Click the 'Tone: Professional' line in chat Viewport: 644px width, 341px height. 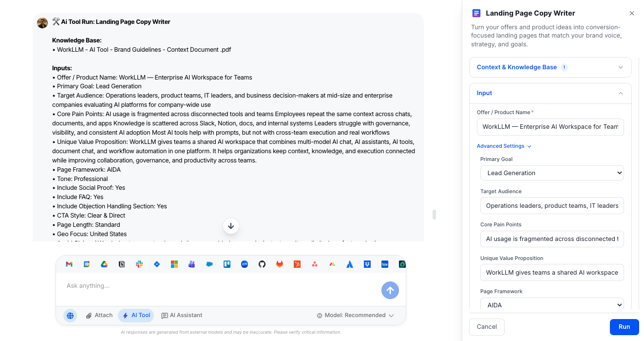coord(80,179)
